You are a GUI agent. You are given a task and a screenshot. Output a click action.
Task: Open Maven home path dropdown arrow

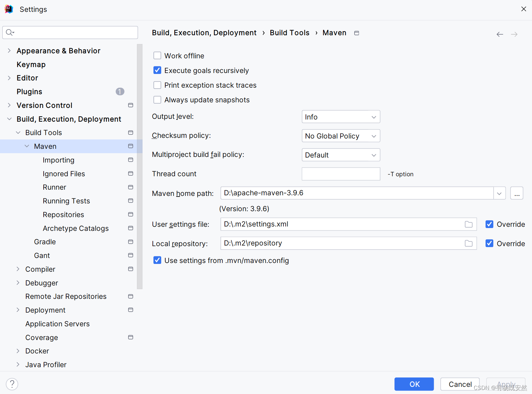[500, 193]
